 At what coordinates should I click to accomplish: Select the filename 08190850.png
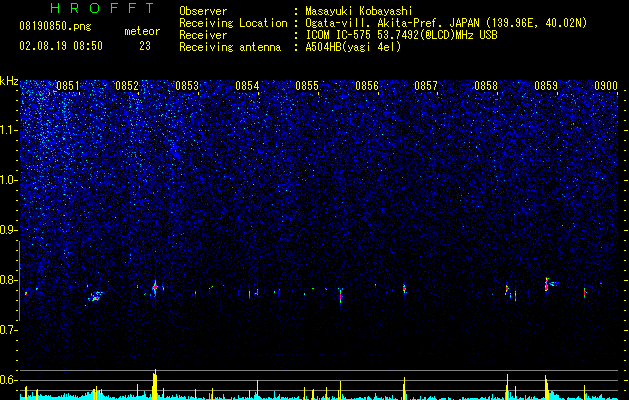(55, 27)
